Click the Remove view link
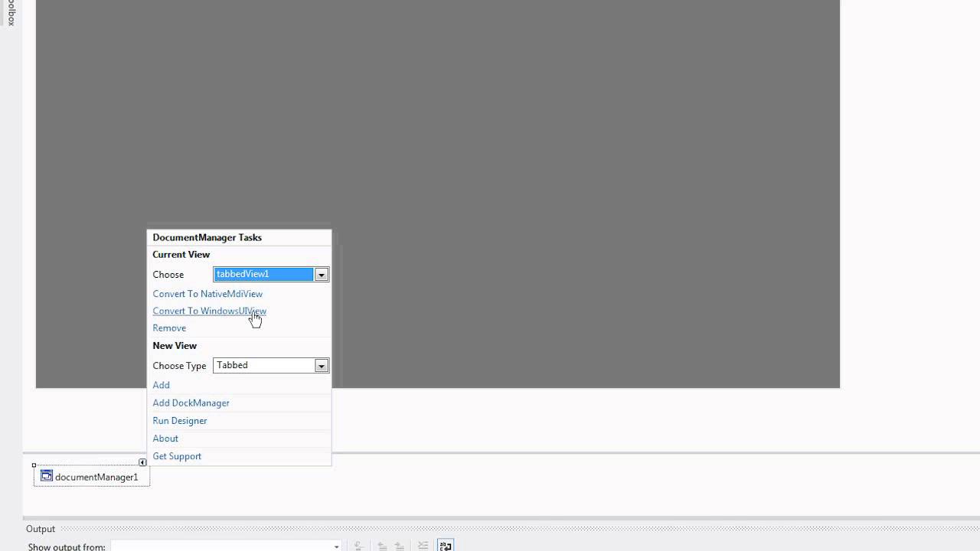 169,328
